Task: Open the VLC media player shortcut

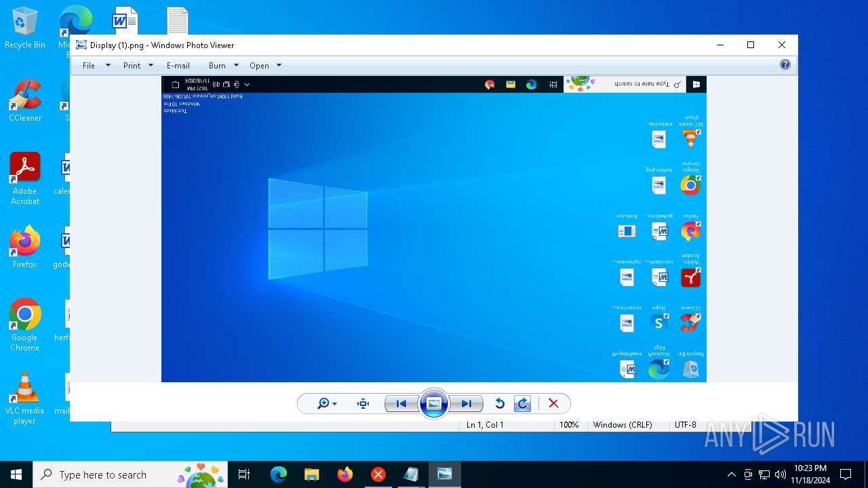Action: pos(25,399)
